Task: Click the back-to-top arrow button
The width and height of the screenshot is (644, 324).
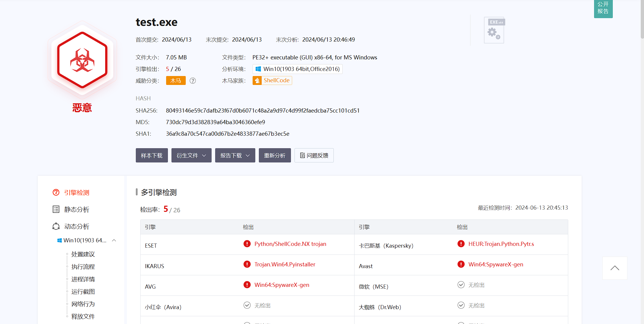Action: (615, 268)
